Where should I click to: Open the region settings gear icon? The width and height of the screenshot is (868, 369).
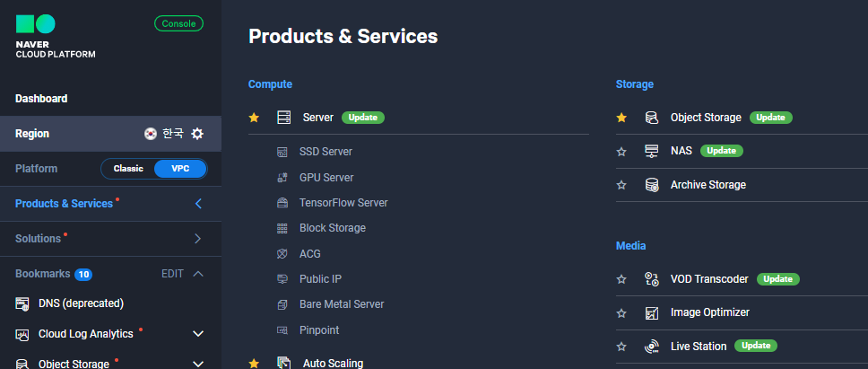coord(197,134)
